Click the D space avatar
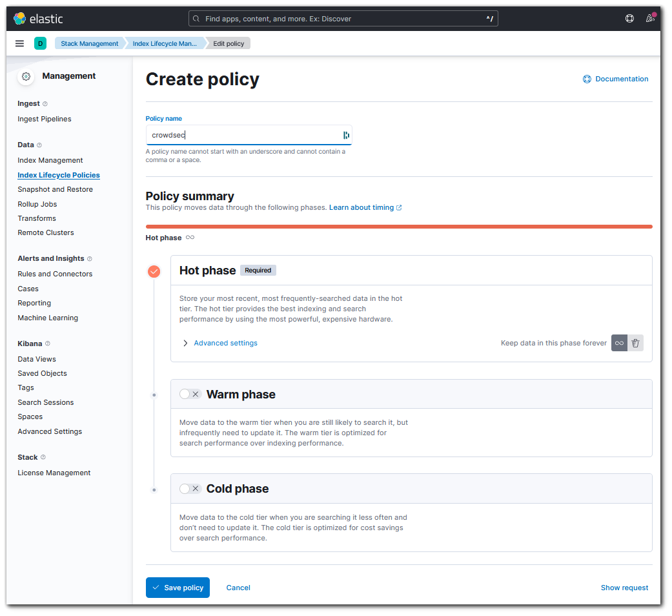This screenshot has height=616, width=672. [40, 43]
